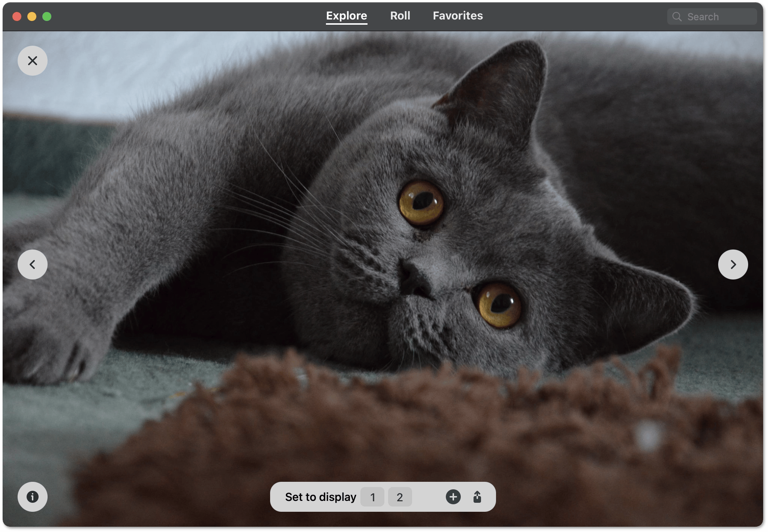Set wallpaper to display 1
Image resolution: width=768 pixels, height=532 pixels.
pyautogui.click(x=372, y=497)
